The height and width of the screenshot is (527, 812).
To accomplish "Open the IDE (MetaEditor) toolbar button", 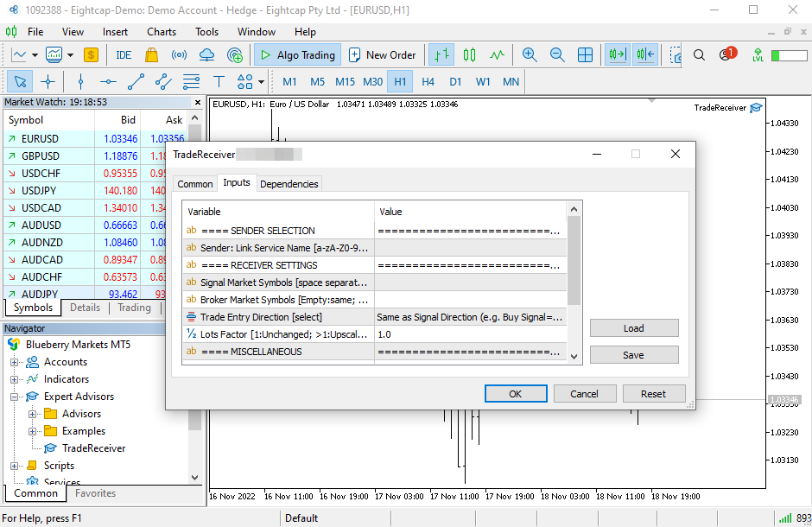I will pos(124,54).
